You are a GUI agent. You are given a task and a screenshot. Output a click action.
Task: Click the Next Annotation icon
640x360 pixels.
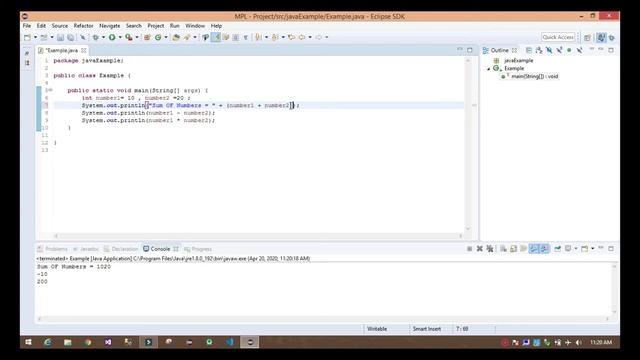coord(258,37)
